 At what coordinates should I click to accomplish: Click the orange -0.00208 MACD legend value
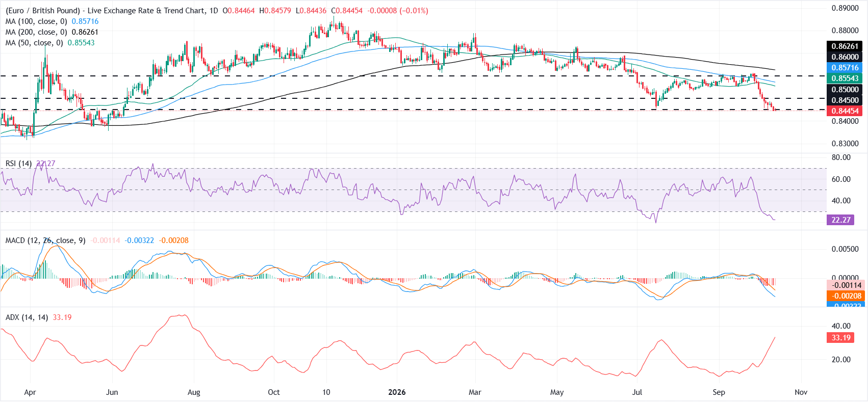coord(173,240)
